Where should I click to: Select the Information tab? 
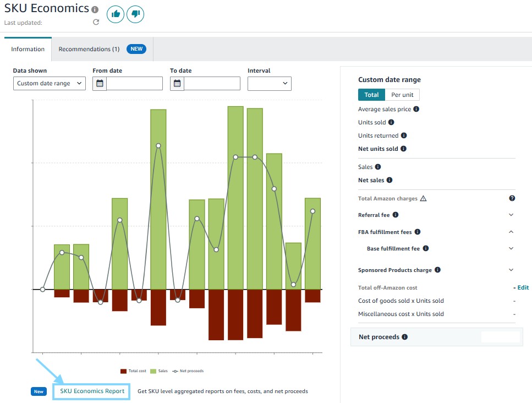coord(28,49)
